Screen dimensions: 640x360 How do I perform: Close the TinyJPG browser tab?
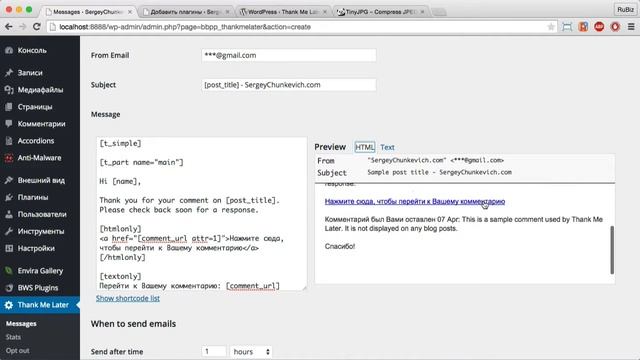[x=422, y=12]
